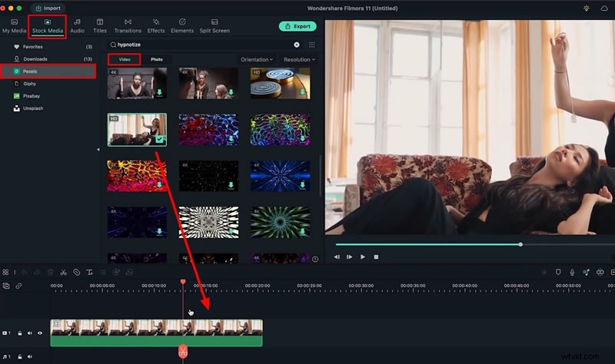Hide video track 1 with eye icon

40,333
